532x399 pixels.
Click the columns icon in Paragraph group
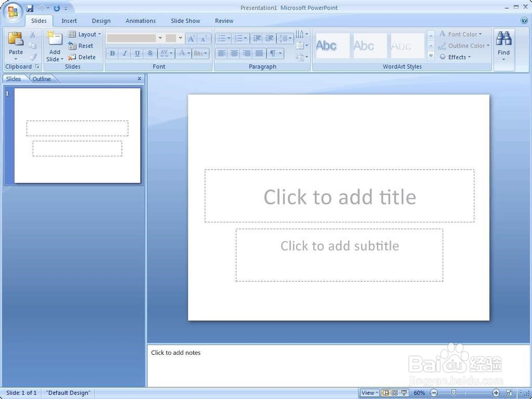(301, 34)
